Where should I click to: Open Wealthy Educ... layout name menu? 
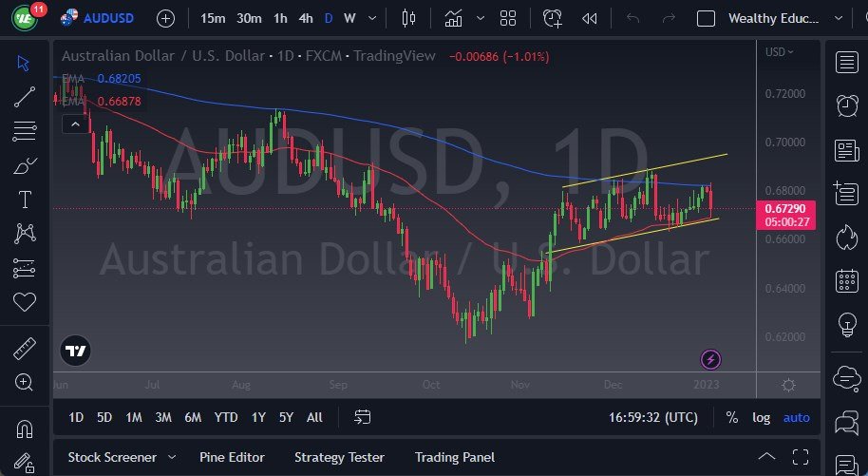(773, 18)
